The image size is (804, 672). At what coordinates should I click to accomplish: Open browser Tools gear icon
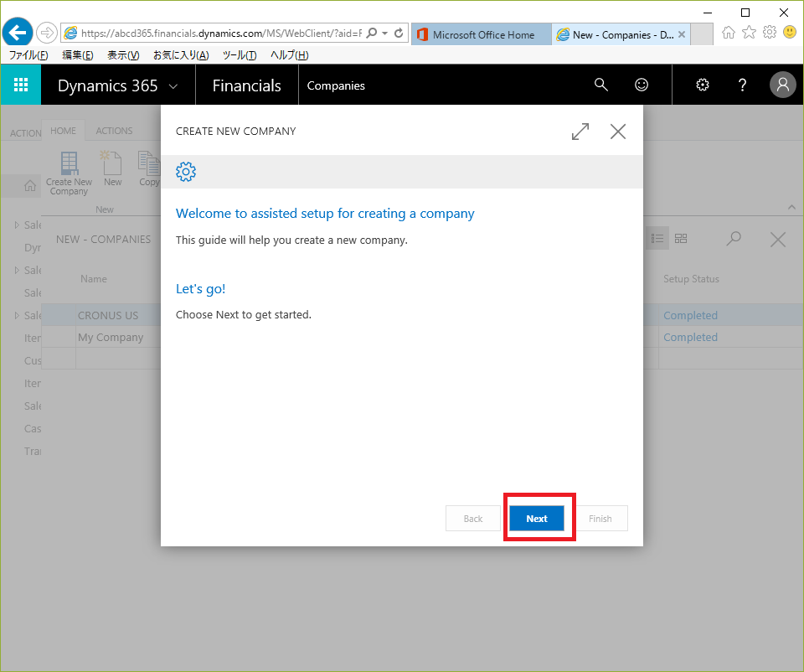pyautogui.click(x=769, y=33)
